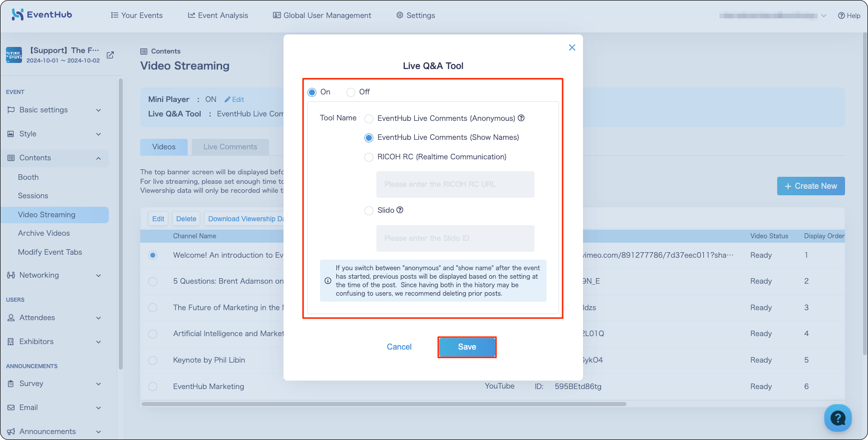Choose the Slido option

[x=369, y=210]
